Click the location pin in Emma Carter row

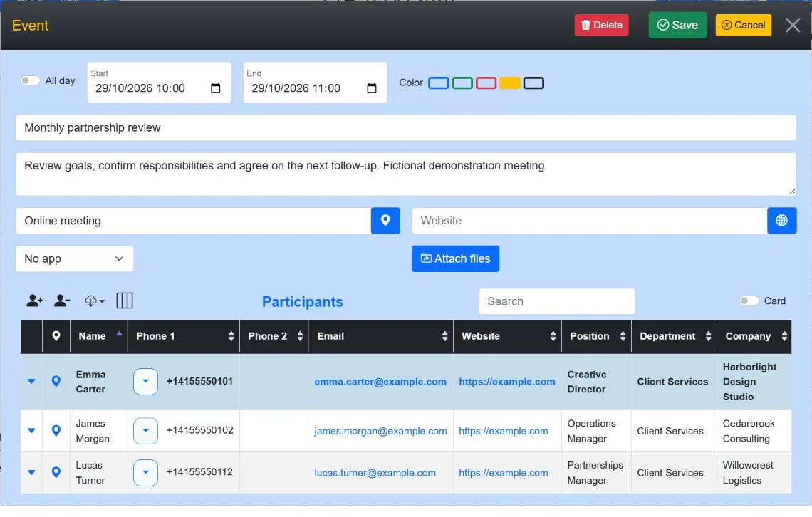pos(56,382)
